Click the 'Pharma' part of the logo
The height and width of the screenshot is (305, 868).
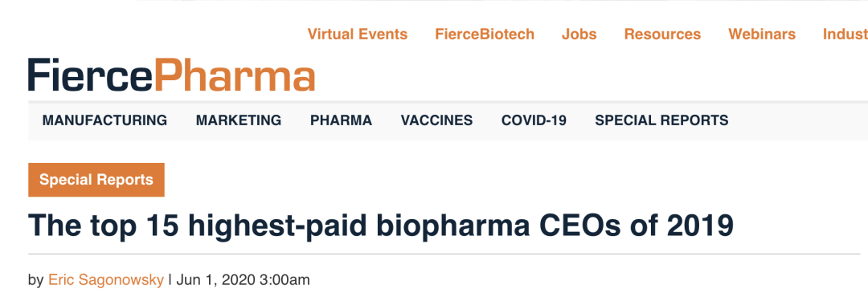[x=235, y=75]
